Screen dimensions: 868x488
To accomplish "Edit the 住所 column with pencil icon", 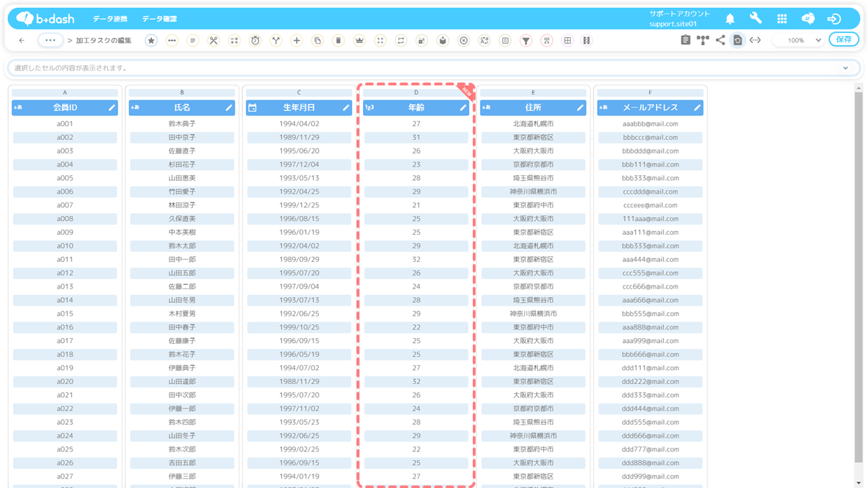I will (x=580, y=108).
